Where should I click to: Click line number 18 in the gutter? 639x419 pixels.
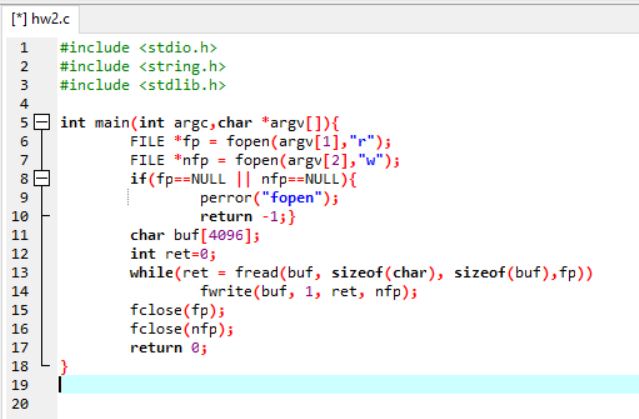coord(20,366)
